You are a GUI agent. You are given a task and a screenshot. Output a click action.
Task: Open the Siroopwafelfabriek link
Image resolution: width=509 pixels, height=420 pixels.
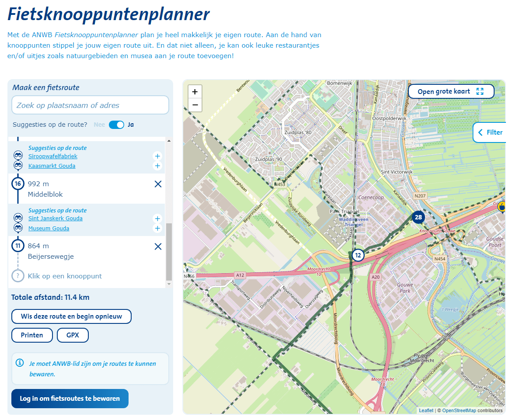click(x=53, y=156)
